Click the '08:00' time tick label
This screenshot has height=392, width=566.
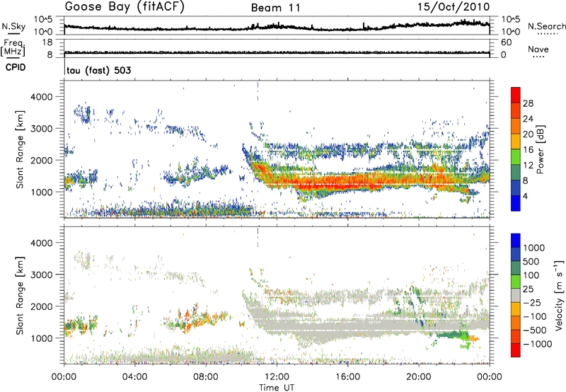point(206,377)
